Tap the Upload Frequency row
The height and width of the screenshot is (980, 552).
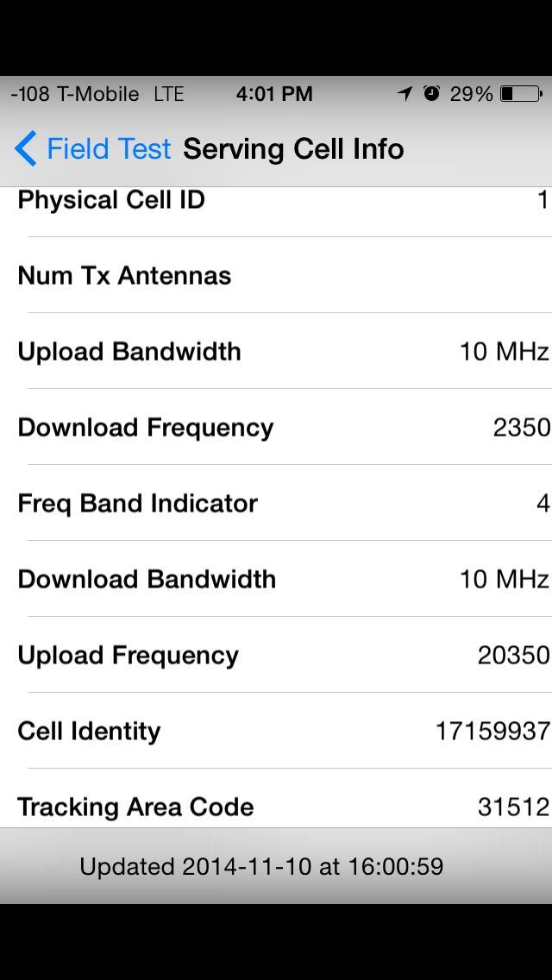pyautogui.click(x=276, y=656)
